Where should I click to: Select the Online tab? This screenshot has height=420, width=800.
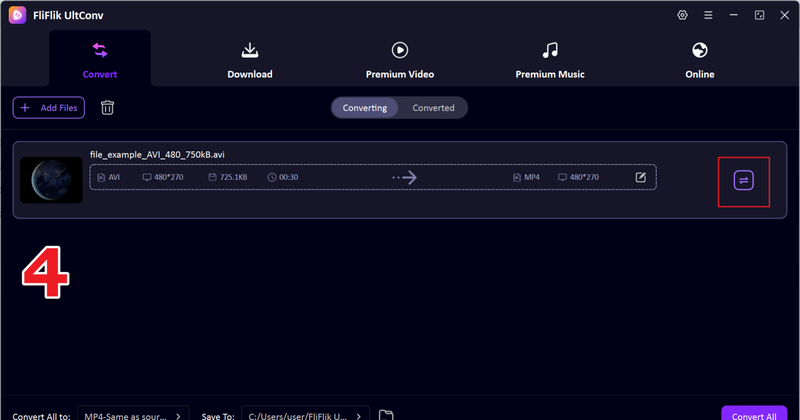click(x=700, y=60)
